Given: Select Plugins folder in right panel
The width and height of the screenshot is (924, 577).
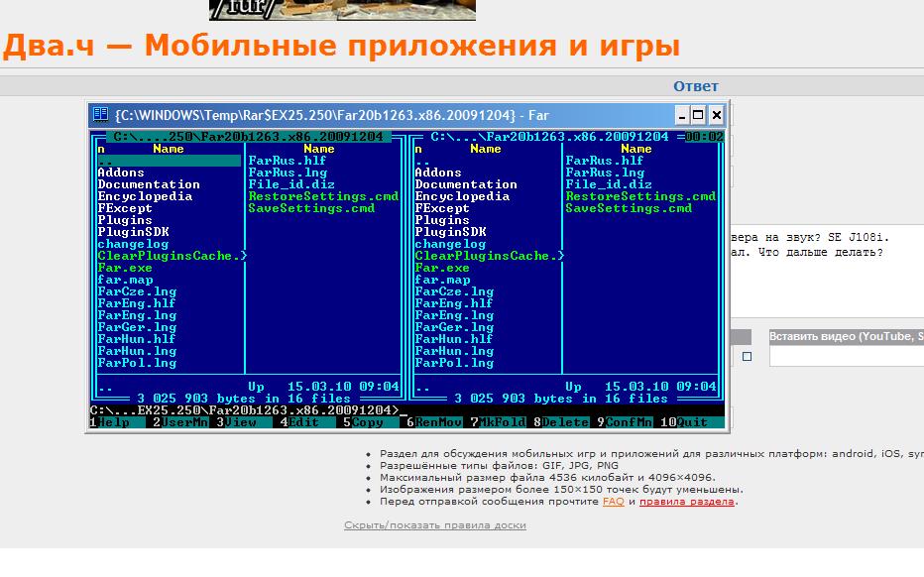Looking at the screenshot, I should tap(442, 220).
